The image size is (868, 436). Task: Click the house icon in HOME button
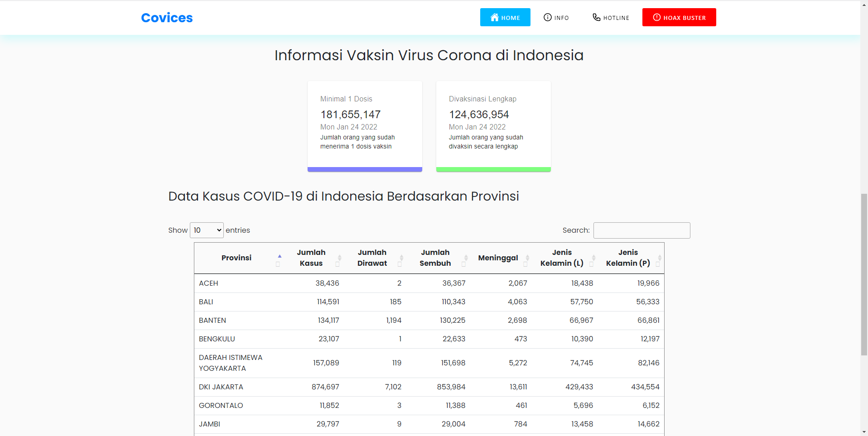pos(495,17)
